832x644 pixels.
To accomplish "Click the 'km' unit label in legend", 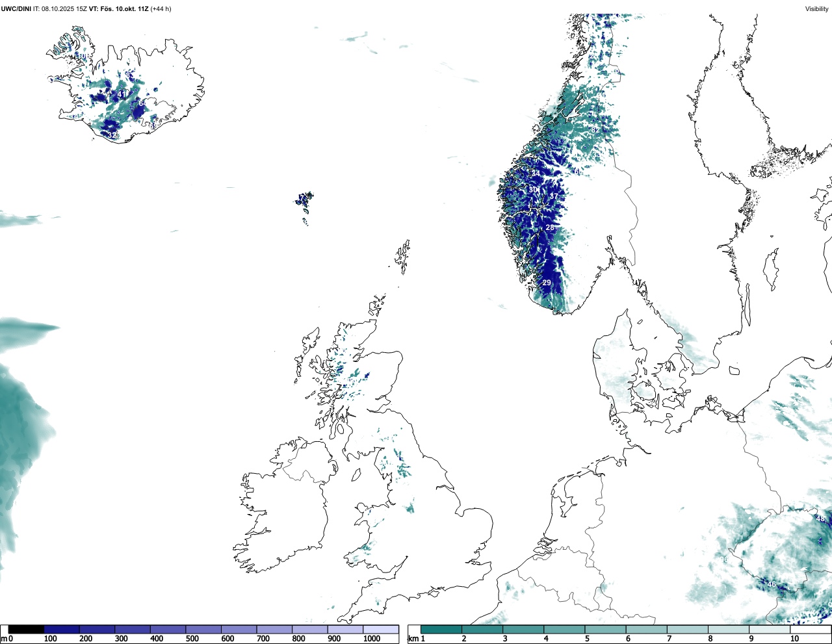I will click(413, 639).
